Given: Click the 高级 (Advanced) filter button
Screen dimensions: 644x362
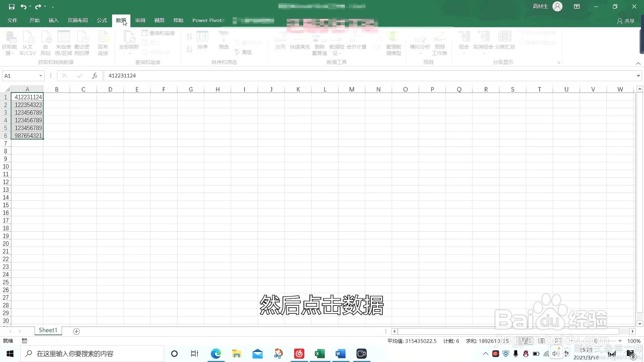Looking at the screenshot, I should pos(244,52).
